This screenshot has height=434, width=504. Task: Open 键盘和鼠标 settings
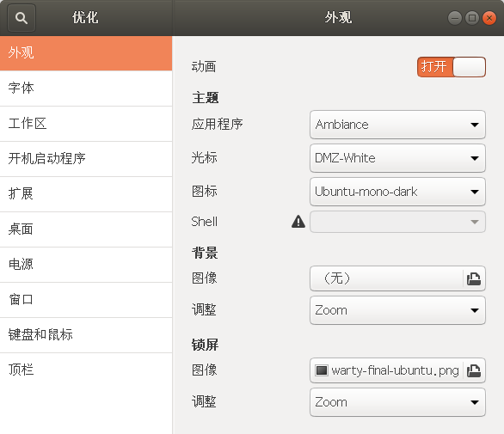click(86, 335)
